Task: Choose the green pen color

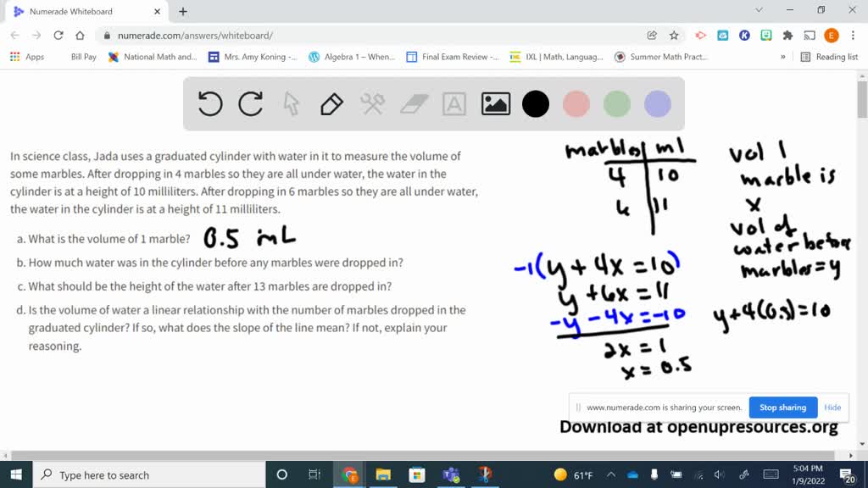Action: click(x=617, y=104)
